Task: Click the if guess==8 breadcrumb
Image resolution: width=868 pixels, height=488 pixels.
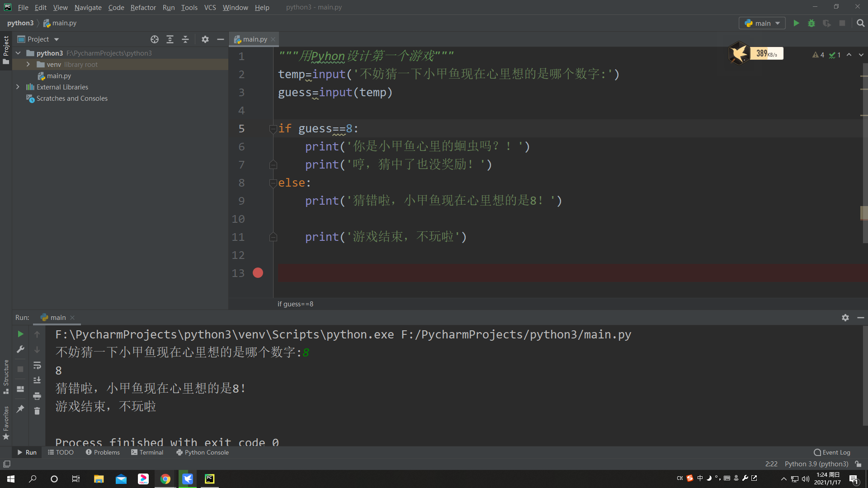Action: coord(295,304)
